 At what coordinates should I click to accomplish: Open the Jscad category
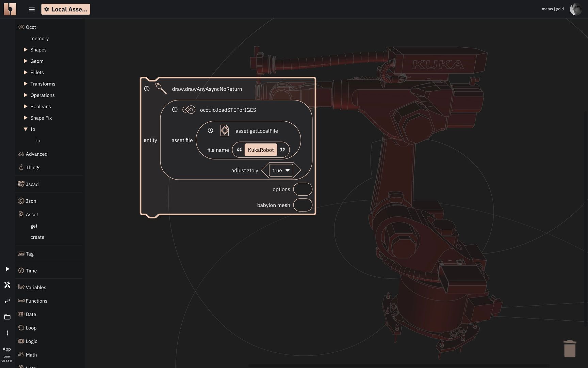pyautogui.click(x=32, y=184)
